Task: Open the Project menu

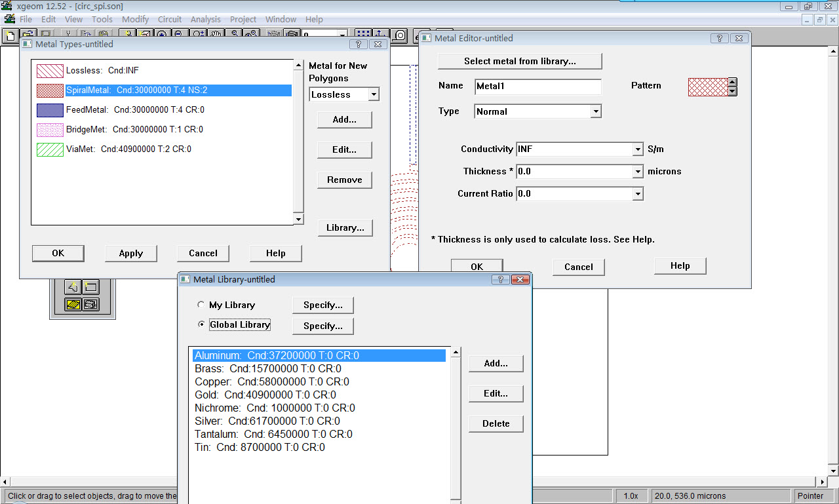Action: 243,19
